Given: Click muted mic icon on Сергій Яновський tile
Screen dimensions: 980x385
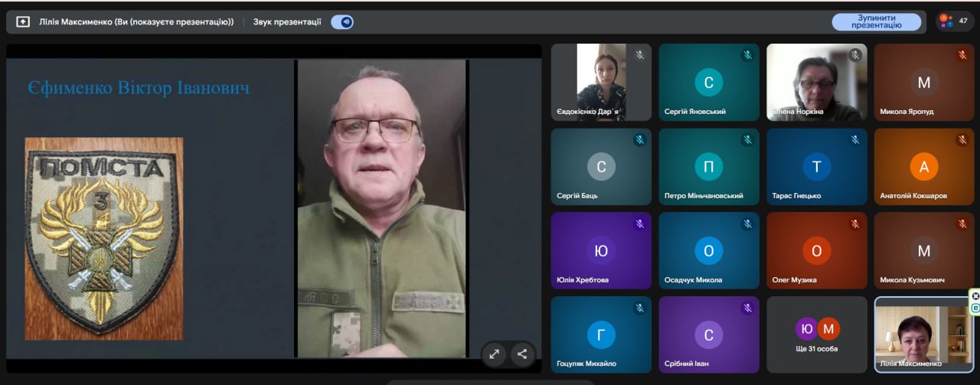Looking at the screenshot, I should click(x=747, y=55).
